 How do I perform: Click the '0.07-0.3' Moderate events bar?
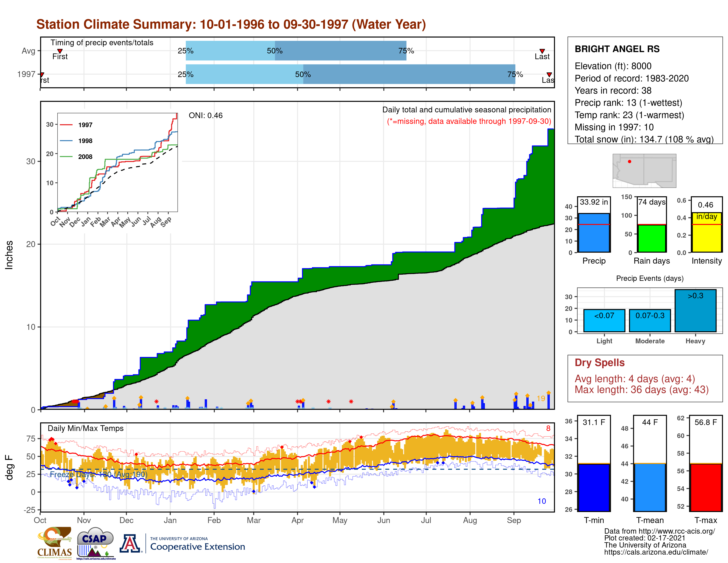(650, 321)
